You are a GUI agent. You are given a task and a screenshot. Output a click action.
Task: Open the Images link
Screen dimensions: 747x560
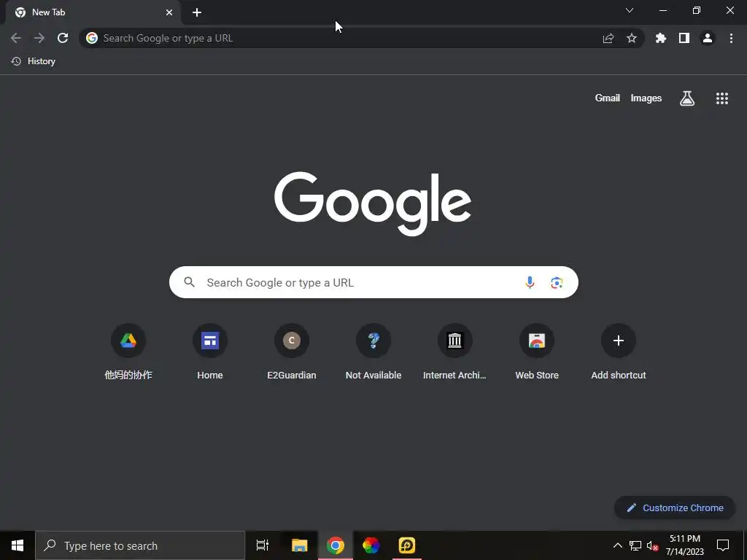pos(646,98)
